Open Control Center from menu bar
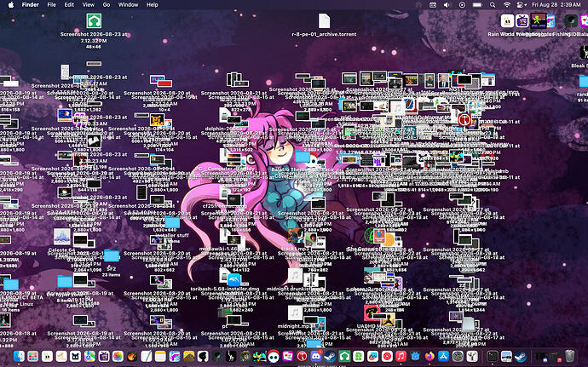Image resolution: width=588 pixels, height=367 pixels. [521, 5]
